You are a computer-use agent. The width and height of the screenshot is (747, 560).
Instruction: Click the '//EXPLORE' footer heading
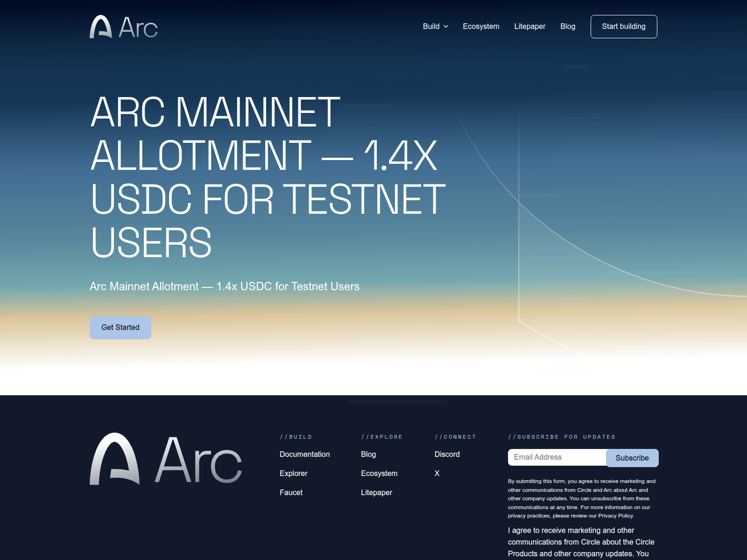[382, 437]
